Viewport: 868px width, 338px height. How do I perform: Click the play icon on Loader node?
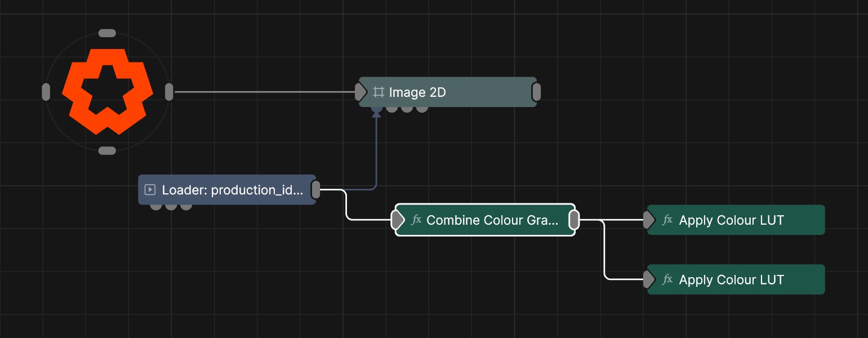pos(150,190)
